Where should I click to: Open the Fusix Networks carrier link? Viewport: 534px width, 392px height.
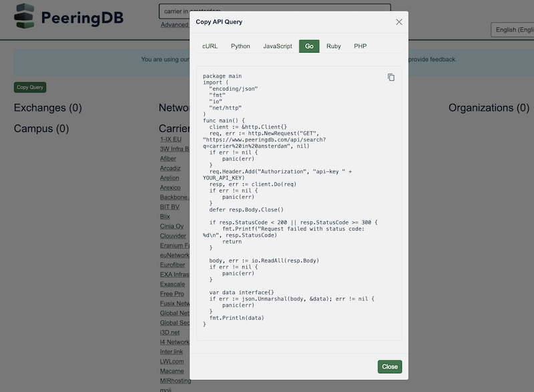(174, 303)
